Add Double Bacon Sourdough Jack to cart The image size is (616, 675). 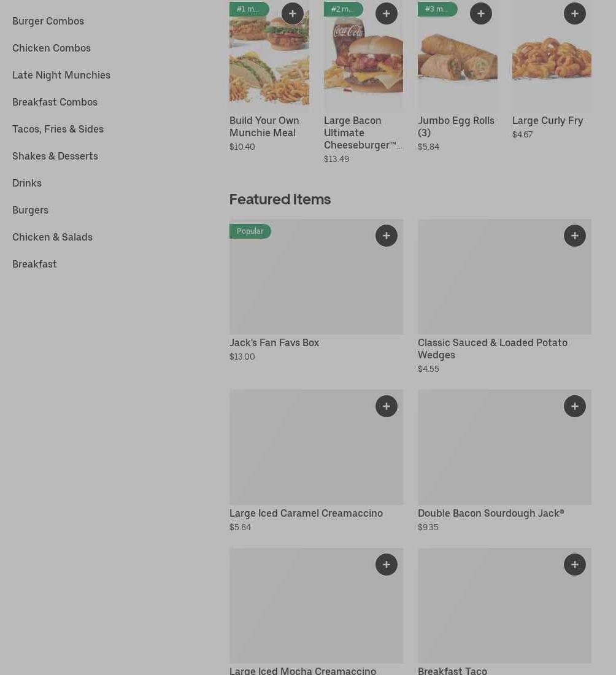(x=574, y=406)
